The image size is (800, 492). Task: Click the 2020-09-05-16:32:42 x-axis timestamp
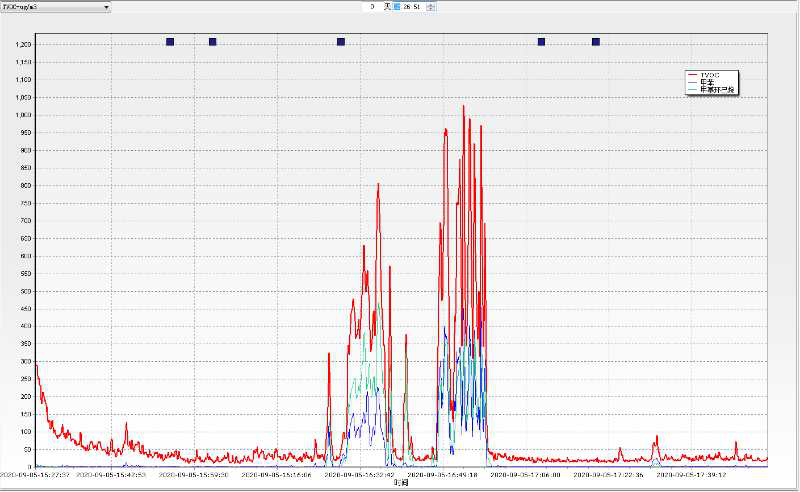pyautogui.click(x=360, y=475)
